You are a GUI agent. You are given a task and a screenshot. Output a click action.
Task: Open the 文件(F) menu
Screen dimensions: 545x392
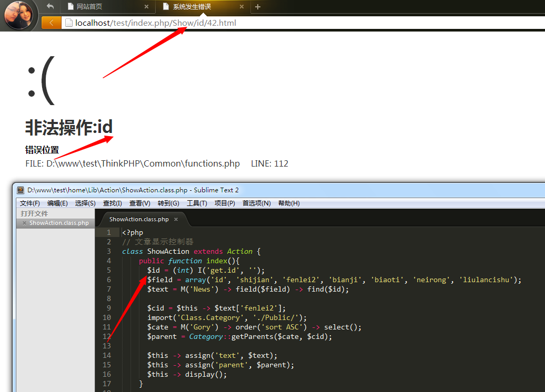point(30,203)
